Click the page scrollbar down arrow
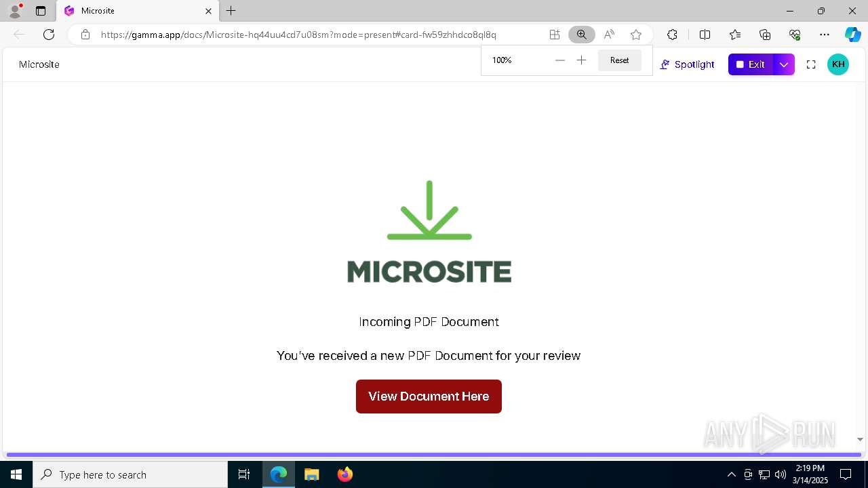 coord(861,440)
